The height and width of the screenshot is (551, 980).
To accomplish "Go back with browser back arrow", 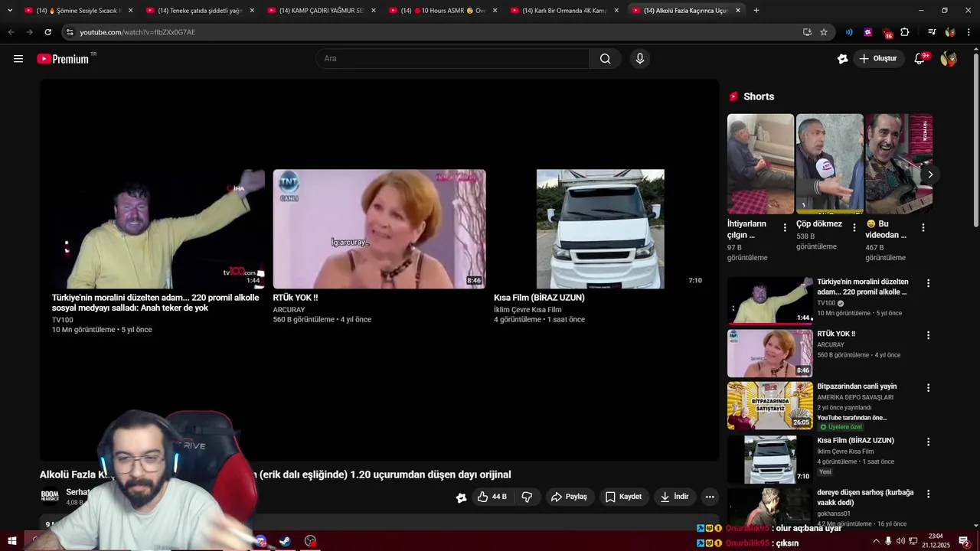I will (x=11, y=32).
